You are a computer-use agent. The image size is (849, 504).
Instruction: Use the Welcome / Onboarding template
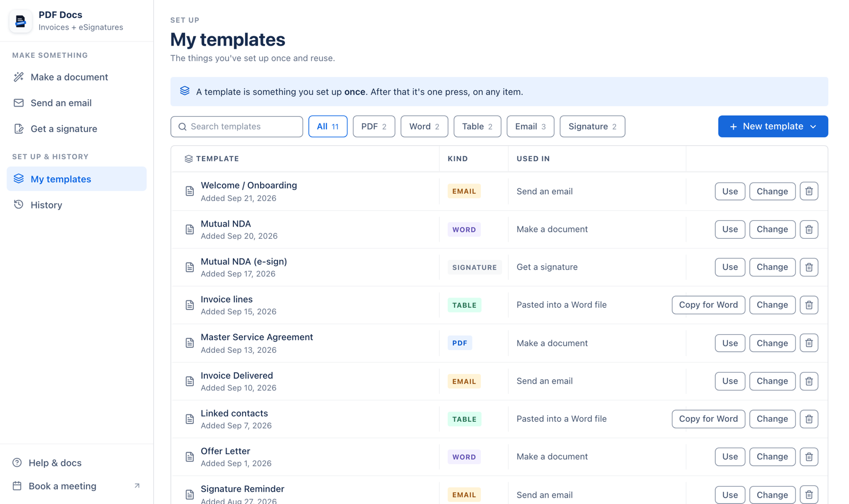(x=730, y=191)
